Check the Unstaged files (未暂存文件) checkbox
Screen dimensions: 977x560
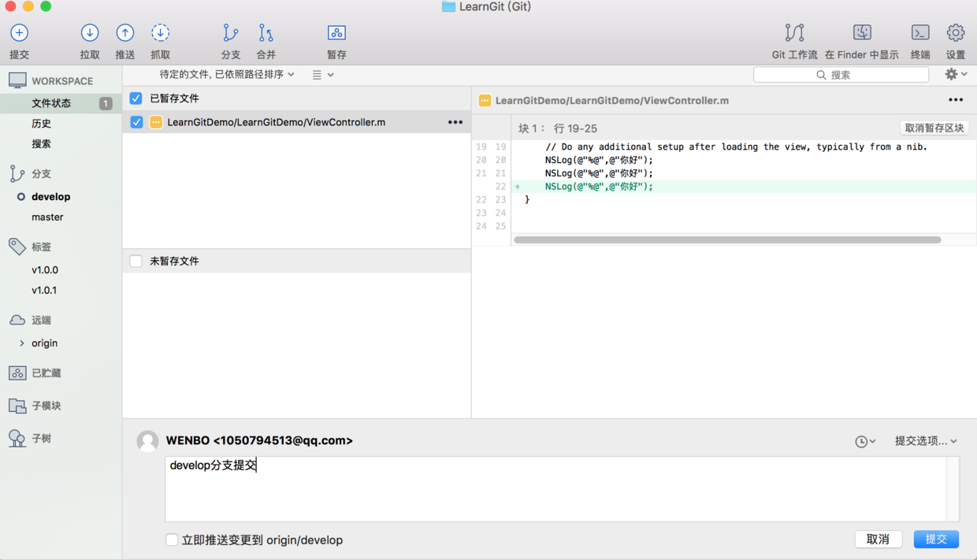[136, 261]
